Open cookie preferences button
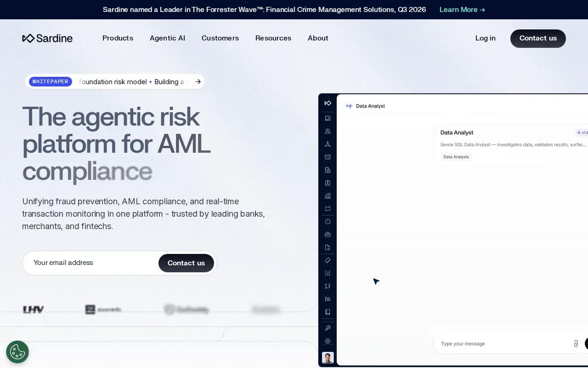This screenshot has height=368, width=588. [x=17, y=352]
